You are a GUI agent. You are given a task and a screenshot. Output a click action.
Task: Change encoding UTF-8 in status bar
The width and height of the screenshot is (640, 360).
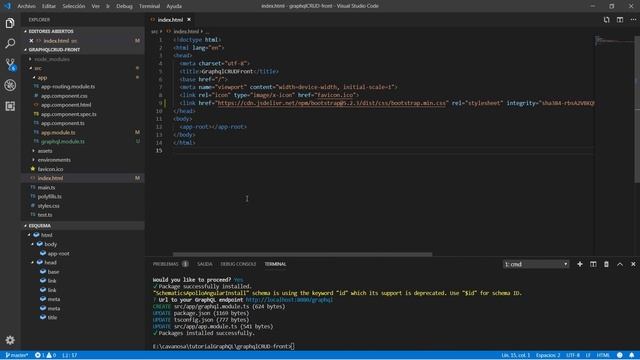[573, 355]
